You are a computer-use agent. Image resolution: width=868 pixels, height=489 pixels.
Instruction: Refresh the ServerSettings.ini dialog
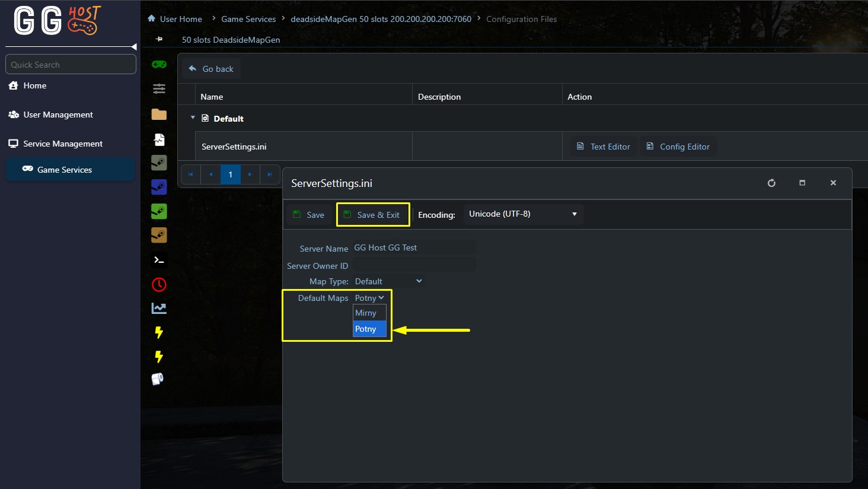(771, 183)
